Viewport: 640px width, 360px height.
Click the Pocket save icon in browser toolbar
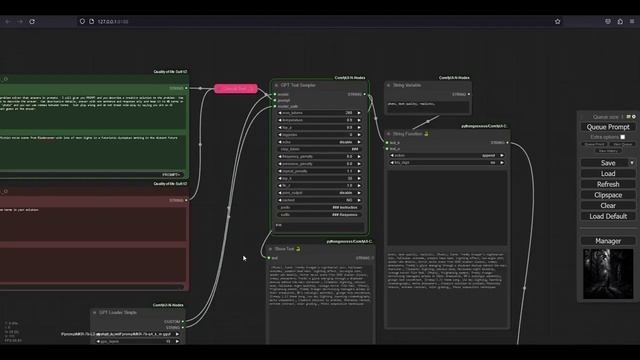[608, 21]
